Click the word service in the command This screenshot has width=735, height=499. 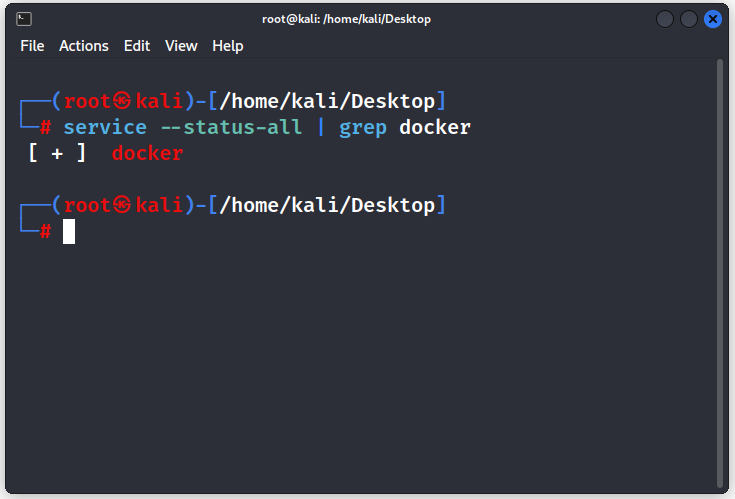point(105,127)
